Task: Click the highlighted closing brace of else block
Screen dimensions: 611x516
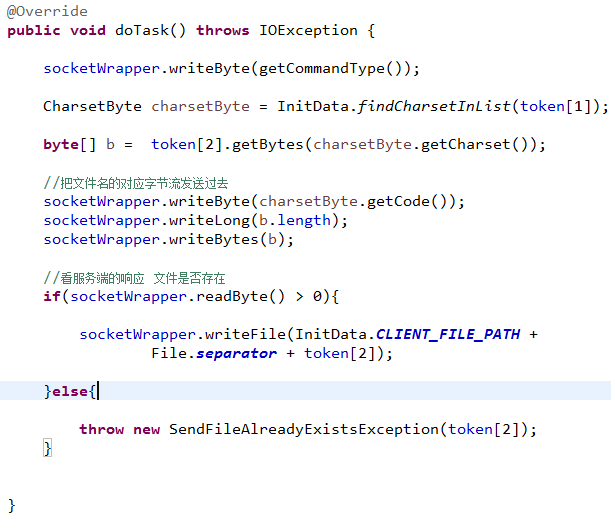Action: coord(47,448)
